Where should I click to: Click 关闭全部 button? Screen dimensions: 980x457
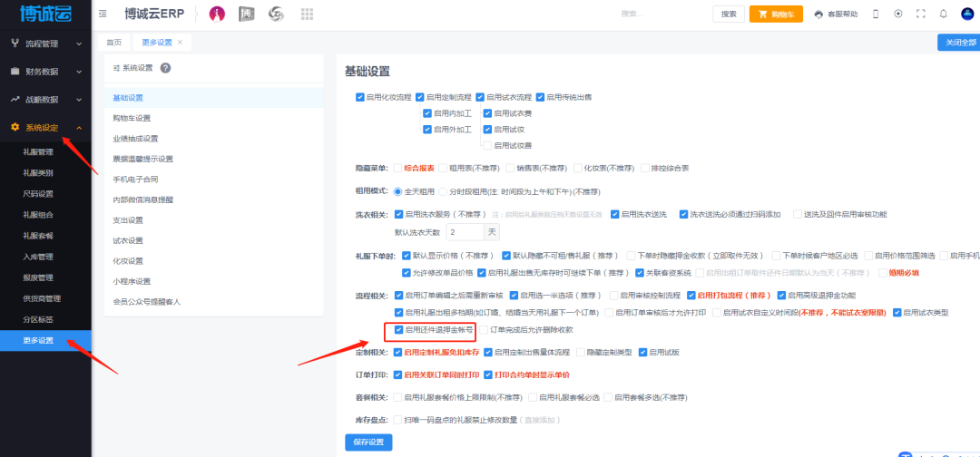coord(961,43)
